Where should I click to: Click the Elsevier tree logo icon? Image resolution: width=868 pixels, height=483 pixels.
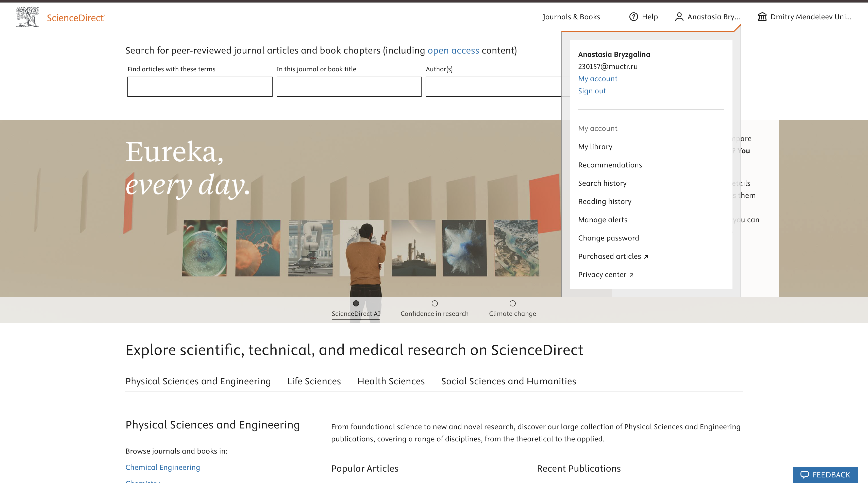pyautogui.click(x=27, y=17)
